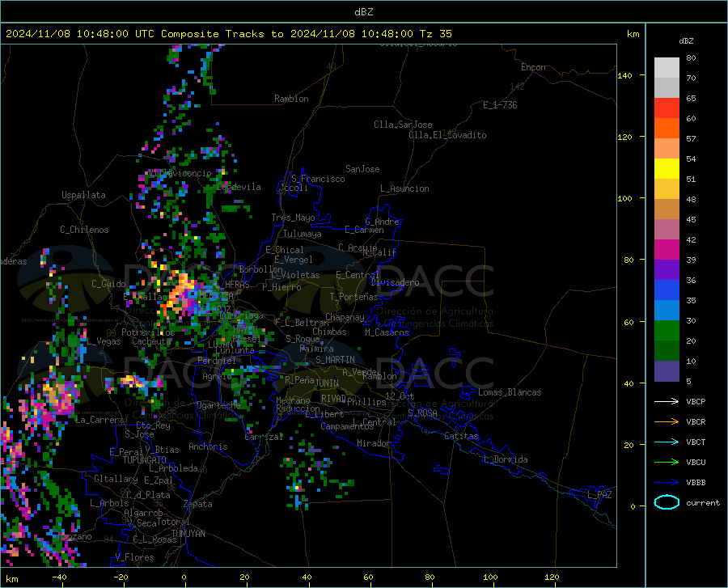The image size is (728, 588).
Task: Pick the blue swatch between 36 and 35
Action: point(667,290)
